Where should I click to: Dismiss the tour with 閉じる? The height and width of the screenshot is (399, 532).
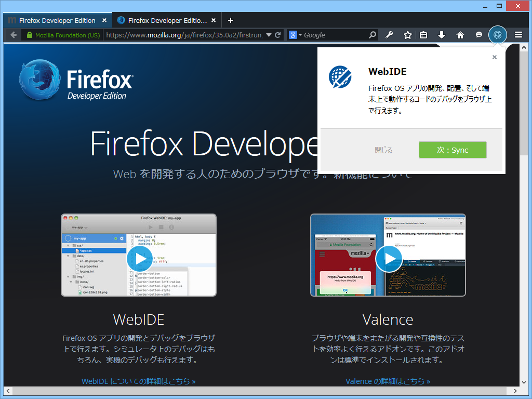pyautogui.click(x=383, y=150)
